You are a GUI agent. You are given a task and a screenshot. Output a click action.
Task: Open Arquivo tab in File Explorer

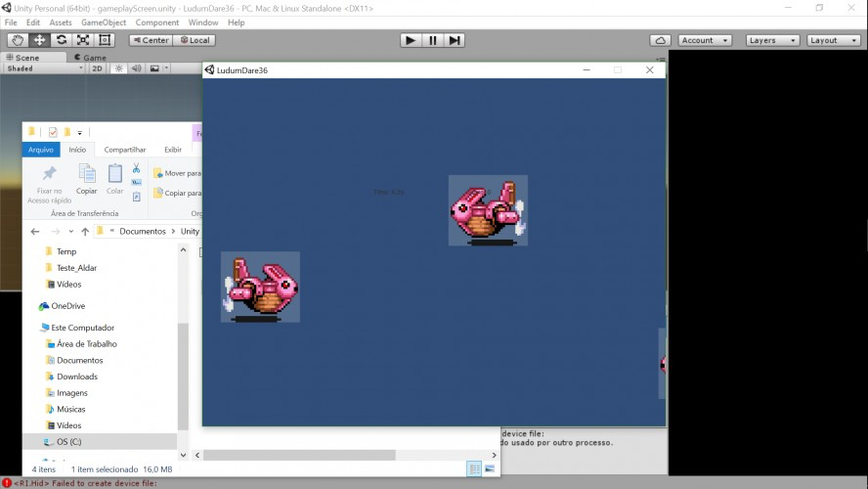(41, 150)
